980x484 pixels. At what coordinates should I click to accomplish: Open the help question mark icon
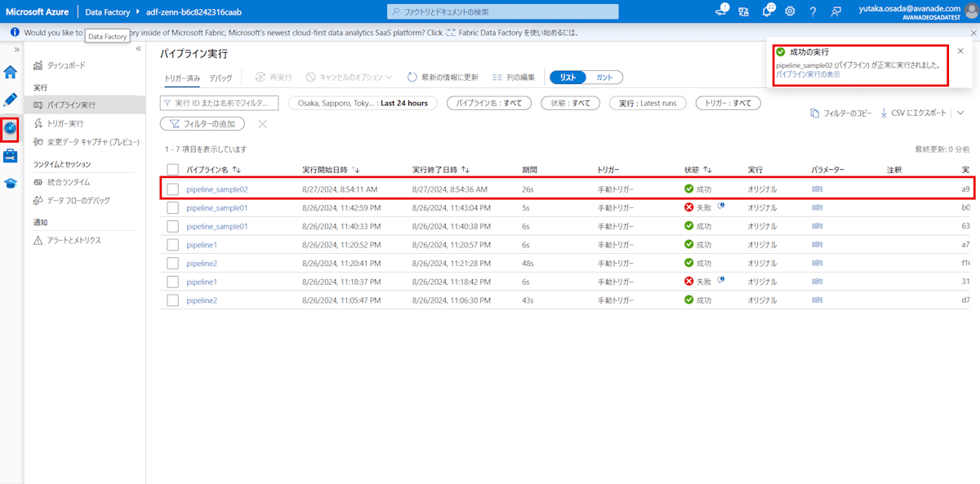813,11
